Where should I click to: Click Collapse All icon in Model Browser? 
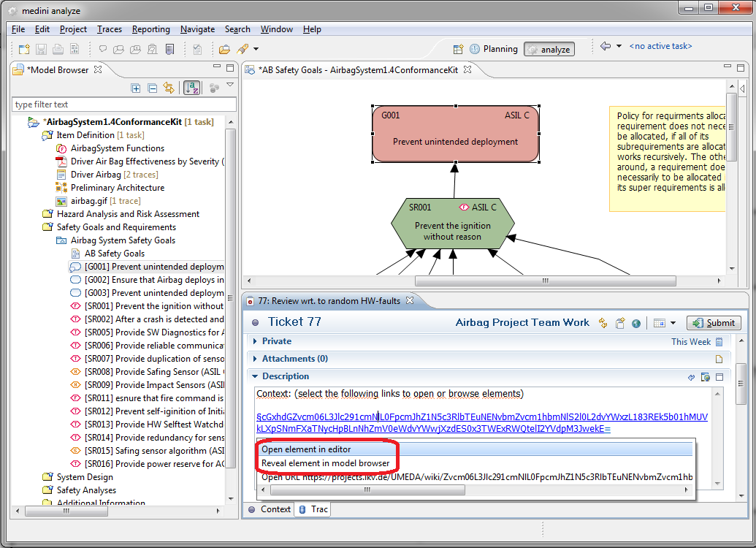pos(152,88)
